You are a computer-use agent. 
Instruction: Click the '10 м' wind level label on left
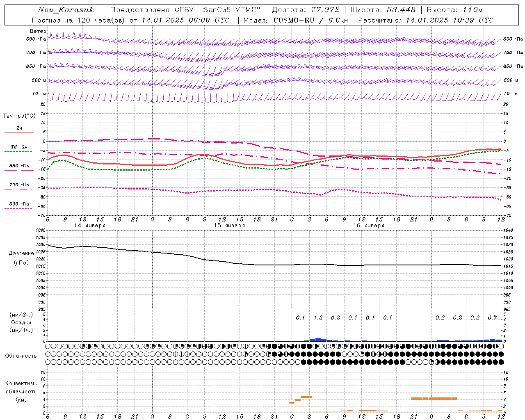coord(39,94)
